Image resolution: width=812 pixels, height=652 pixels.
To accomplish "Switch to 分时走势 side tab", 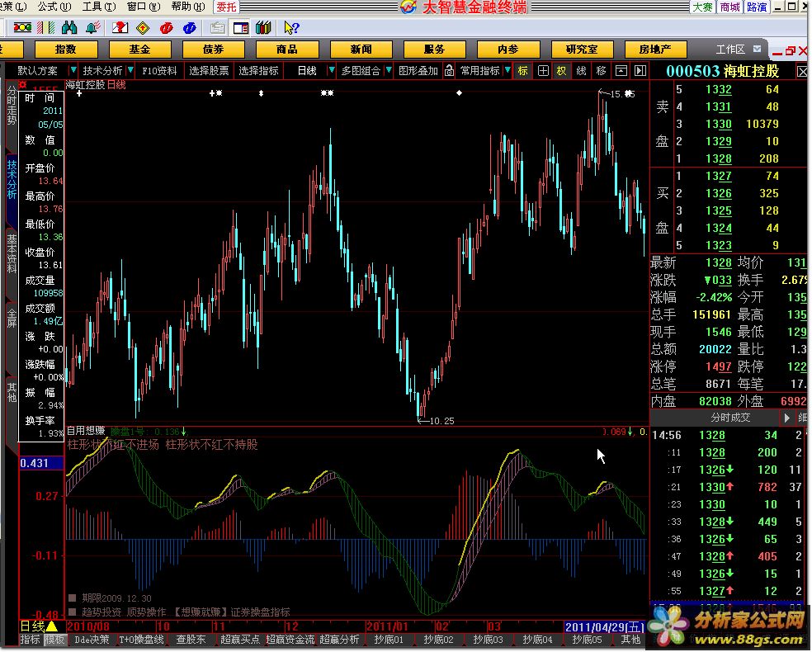I will pyautogui.click(x=12, y=106).
